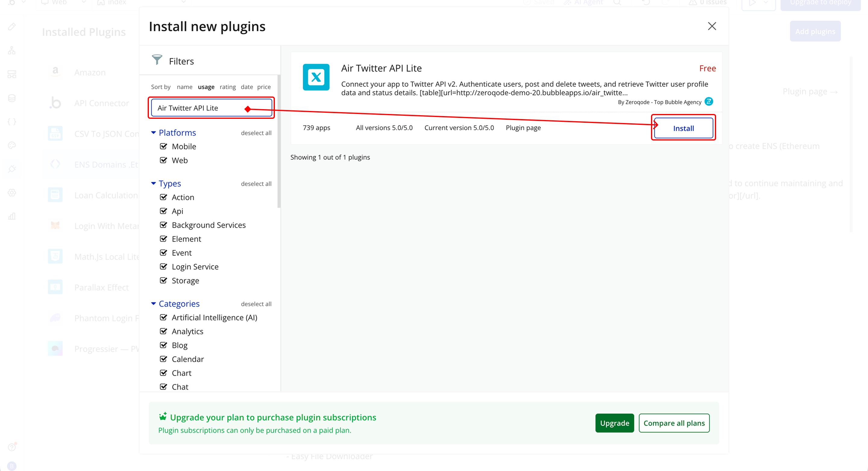This screenshot has height=471, width=868.
Task: Open the Settings gear in sidebar
Action: pos(12,192)
